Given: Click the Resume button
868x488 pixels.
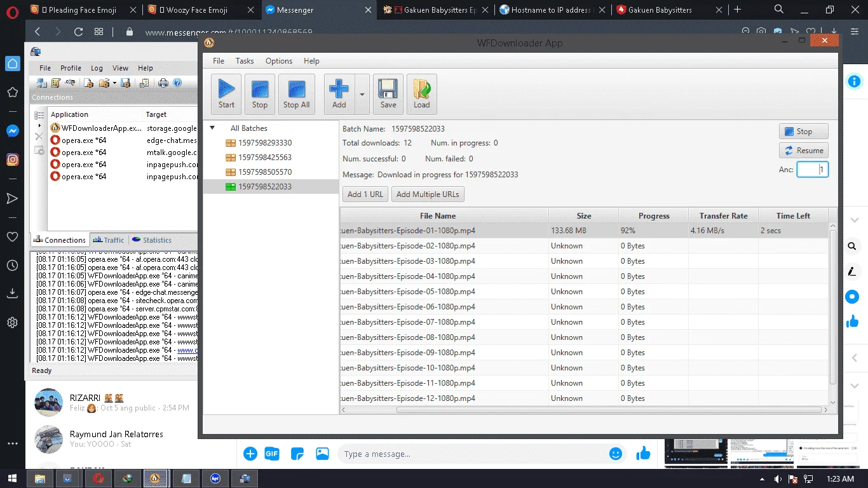Looking at the screenshot, I should (804, 151).
